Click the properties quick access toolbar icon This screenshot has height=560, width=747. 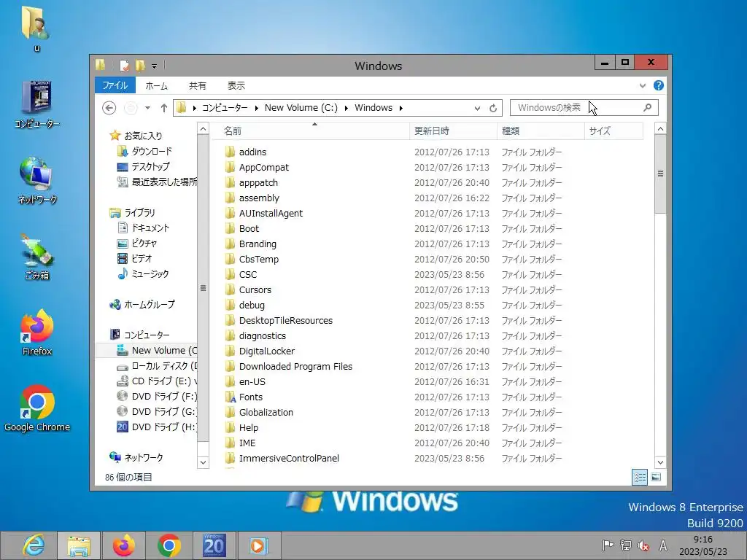(x=124, y=65)
